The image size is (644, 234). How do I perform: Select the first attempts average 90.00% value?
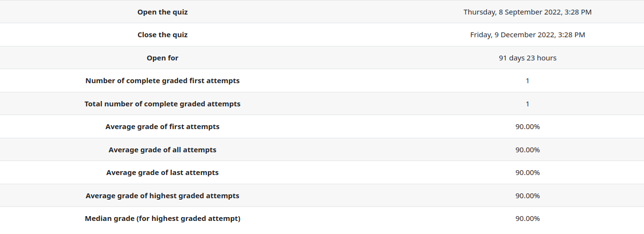(x=527, y=127)
